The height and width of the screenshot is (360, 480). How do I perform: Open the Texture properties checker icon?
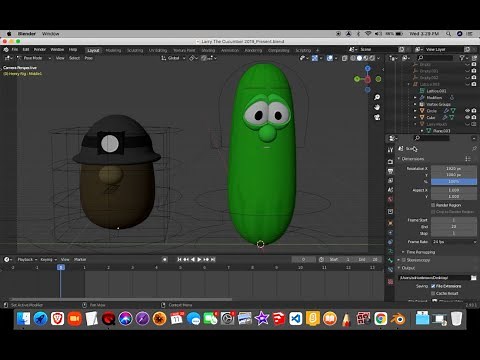(x=390, y=282)
